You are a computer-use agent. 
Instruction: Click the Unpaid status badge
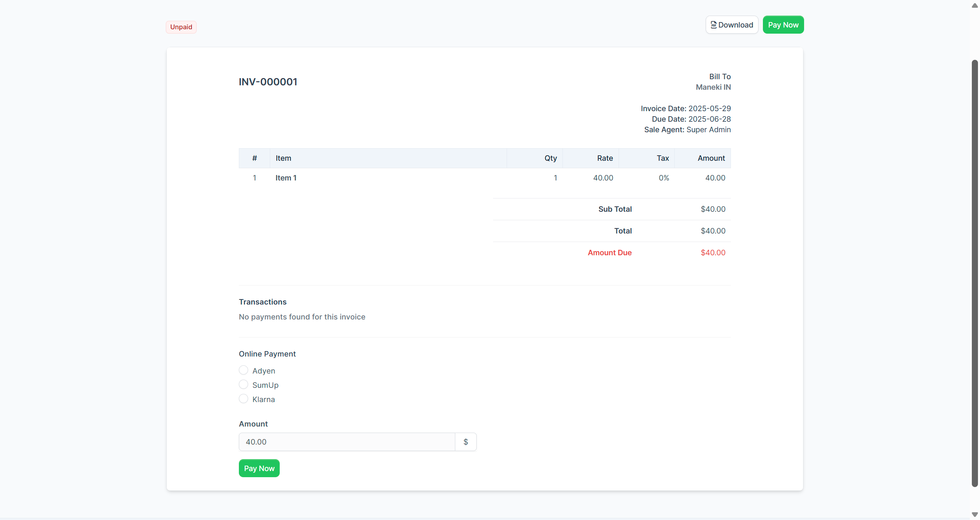point(181,27)
